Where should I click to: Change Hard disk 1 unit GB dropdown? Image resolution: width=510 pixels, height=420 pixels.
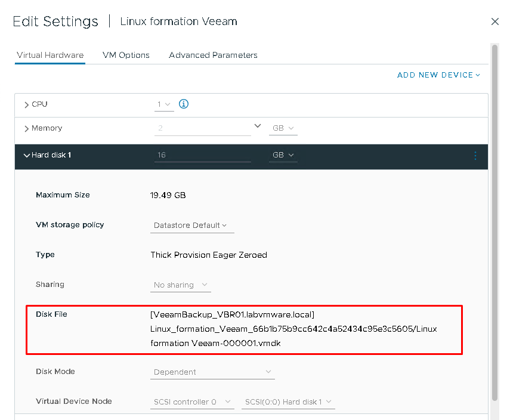283,155
